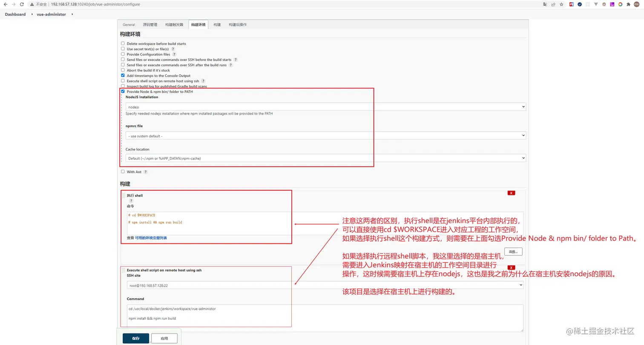Uncheck Provide Node & npm bin folder
The height and width of the screenshot is (345, 644).
point(123,91)
